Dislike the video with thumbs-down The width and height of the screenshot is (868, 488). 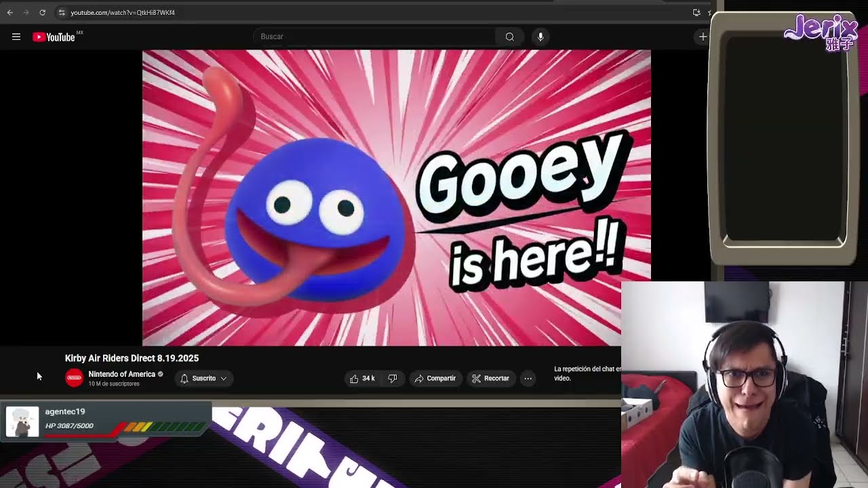[x=393, y=378]
